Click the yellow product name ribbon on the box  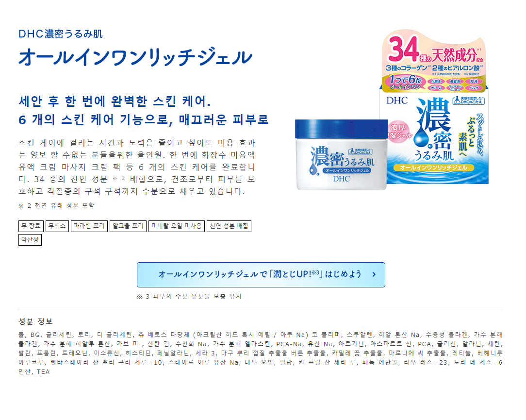tap(434, 168)
